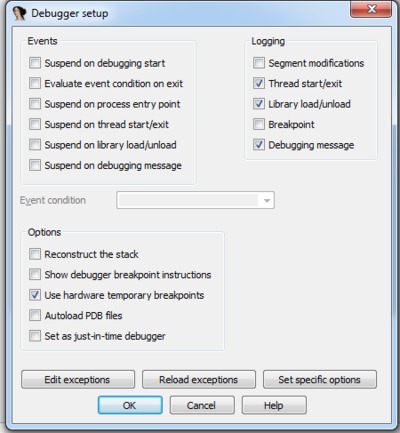Disable Library load/unload logging
The width and height of the screenshot is (400, 433).
pyautogui.click(x=259, y=104)
